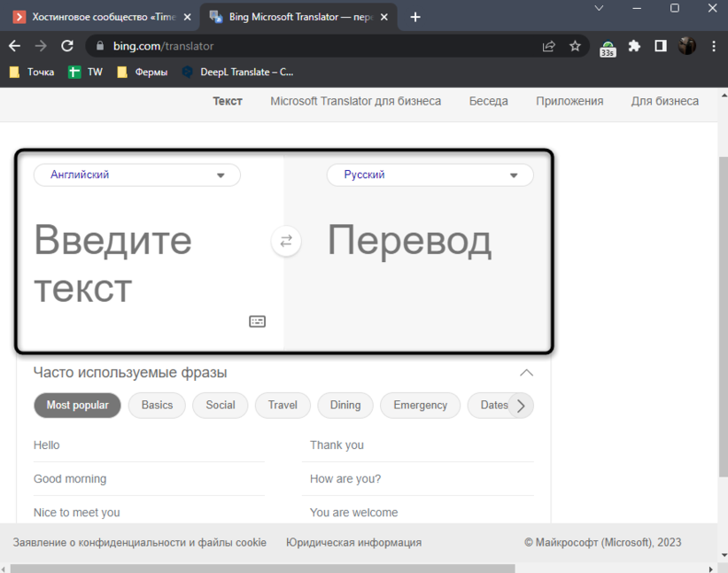Choose the phrase Nice to meet you
Screen dimensions: 728x573
[149, 512]
